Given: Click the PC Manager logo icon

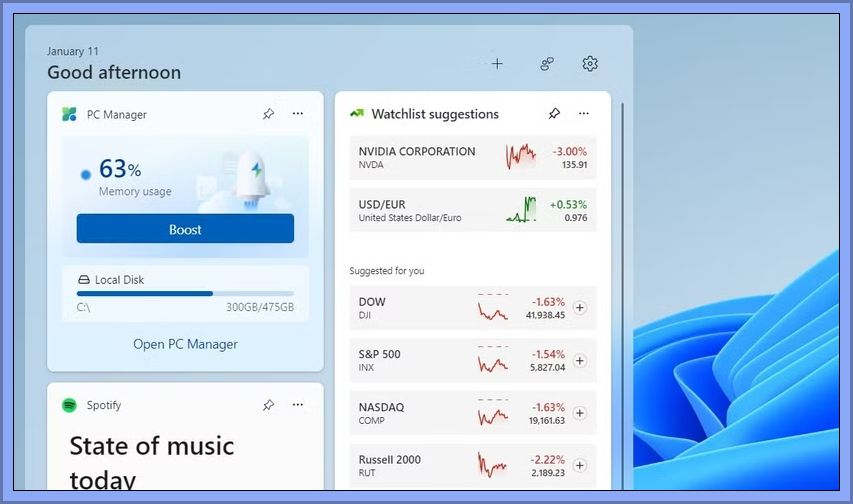Looking at the screenshot, I should coord(69,114).
